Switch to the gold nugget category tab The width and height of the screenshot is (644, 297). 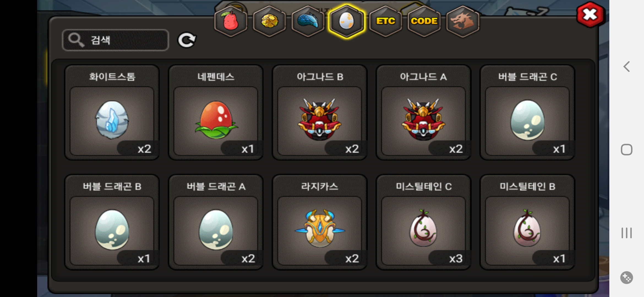[269, 21]
